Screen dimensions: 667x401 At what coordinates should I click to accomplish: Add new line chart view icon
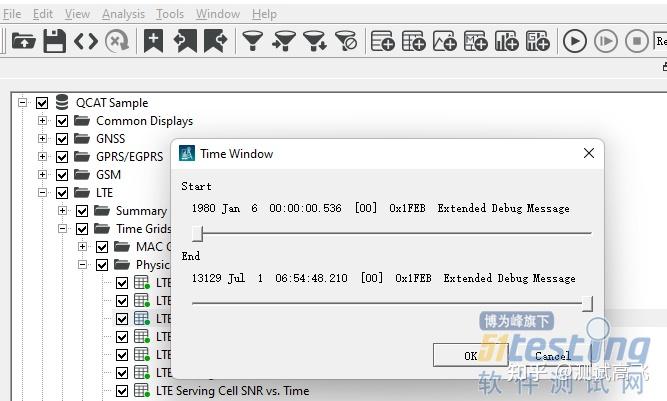pyautogui.click(x=445, y=41)
